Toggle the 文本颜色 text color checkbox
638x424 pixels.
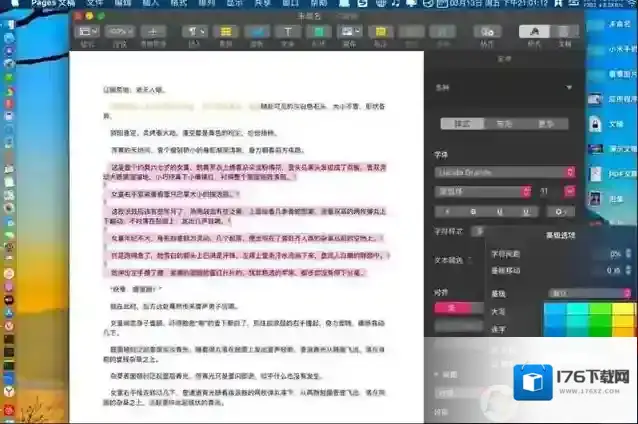[470, 260]
